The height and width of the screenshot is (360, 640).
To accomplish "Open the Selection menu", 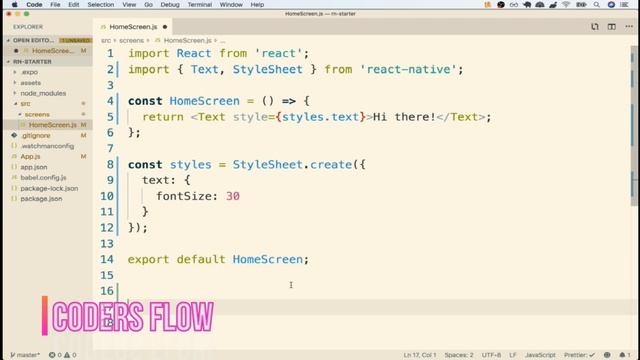I will 100,4.
